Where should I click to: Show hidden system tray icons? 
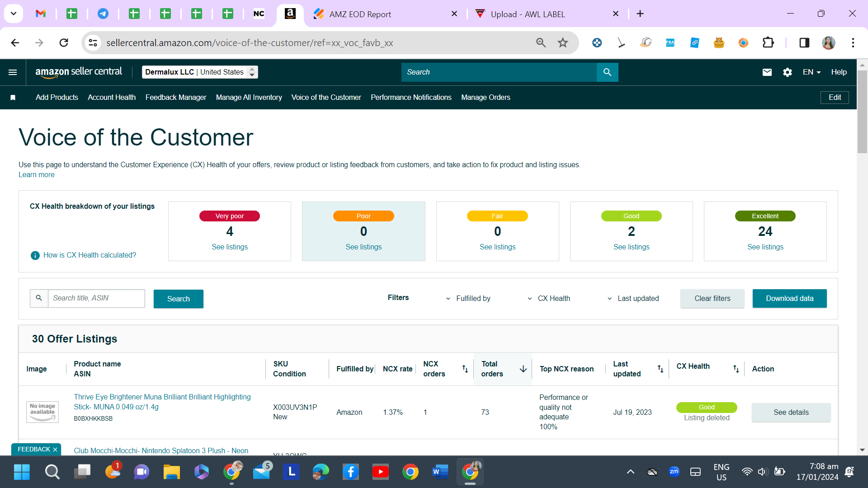(x=630, y=472)
